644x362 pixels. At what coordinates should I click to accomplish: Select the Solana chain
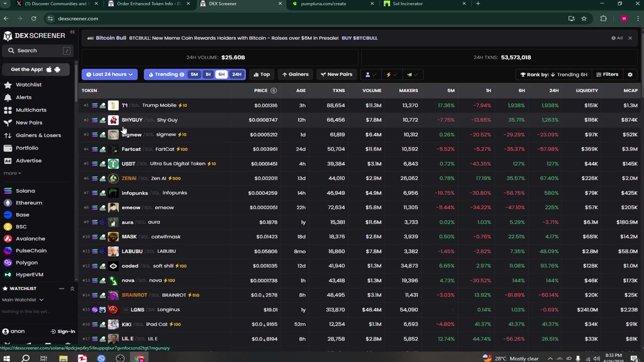(x=25, y=191)
